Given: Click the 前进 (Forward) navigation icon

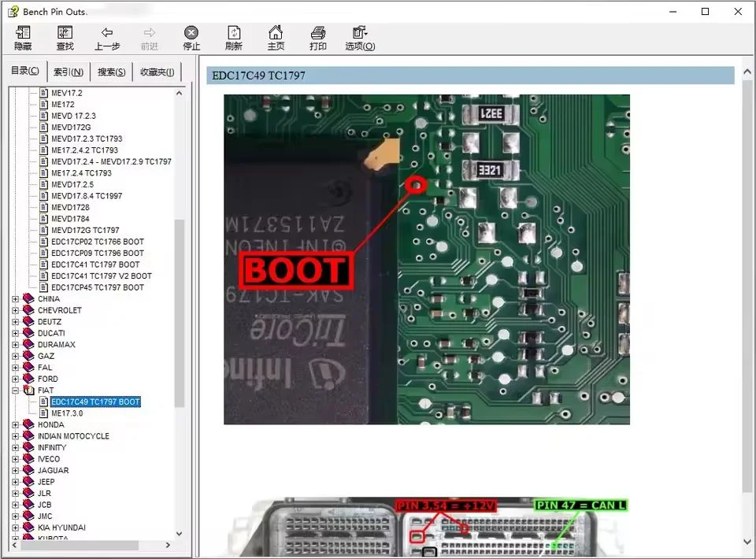Looking at the screenshot, I should coord(149,37).
